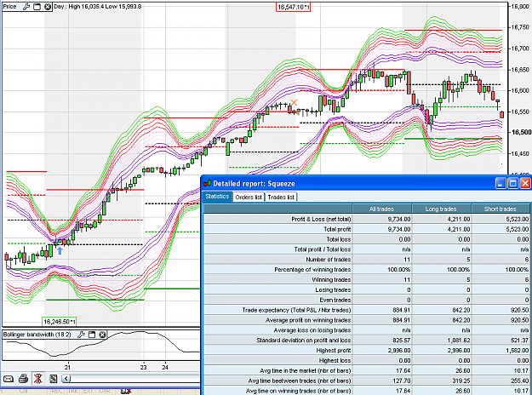Click the Long trades column header
This screenshot has height=395, width=532.
tap(441, 209)
